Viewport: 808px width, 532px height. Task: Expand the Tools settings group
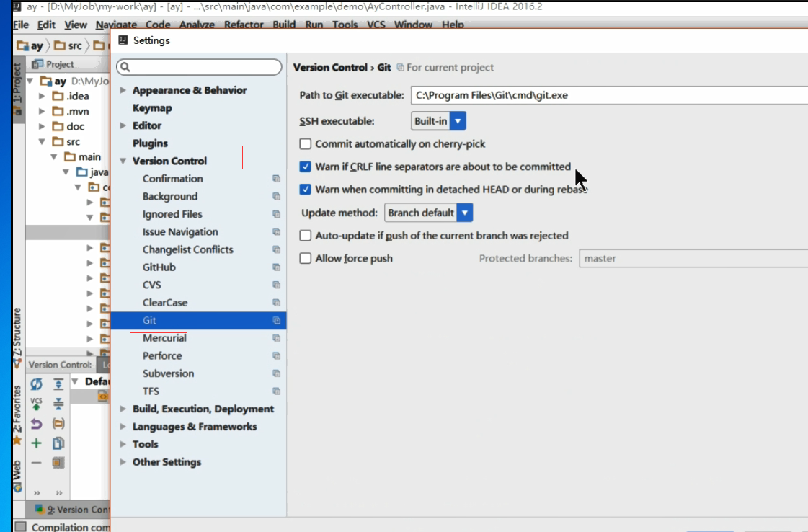coord(123,444)
